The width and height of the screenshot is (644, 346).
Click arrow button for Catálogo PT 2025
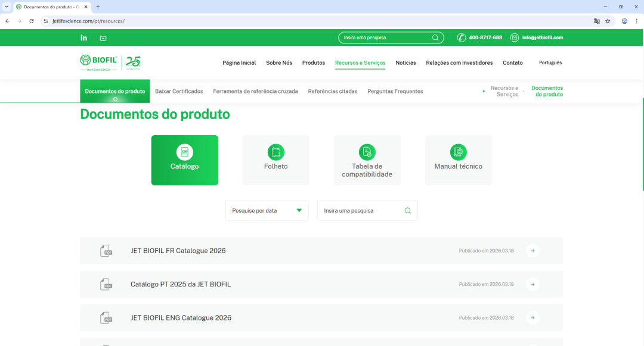[532, 285]
